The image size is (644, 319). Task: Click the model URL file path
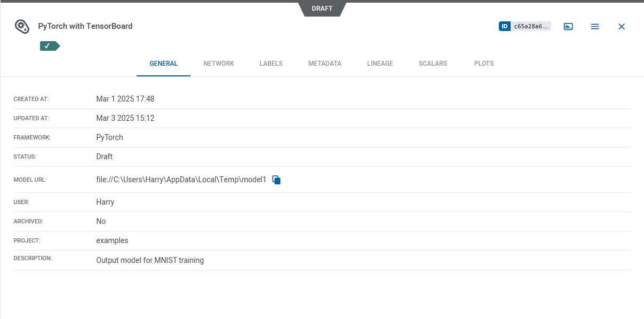coord(181,180)
